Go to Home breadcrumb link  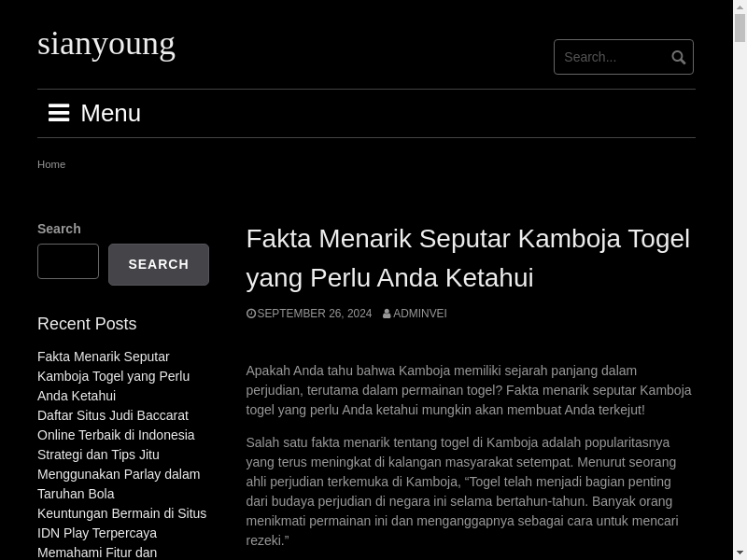[x=51, y=164]
